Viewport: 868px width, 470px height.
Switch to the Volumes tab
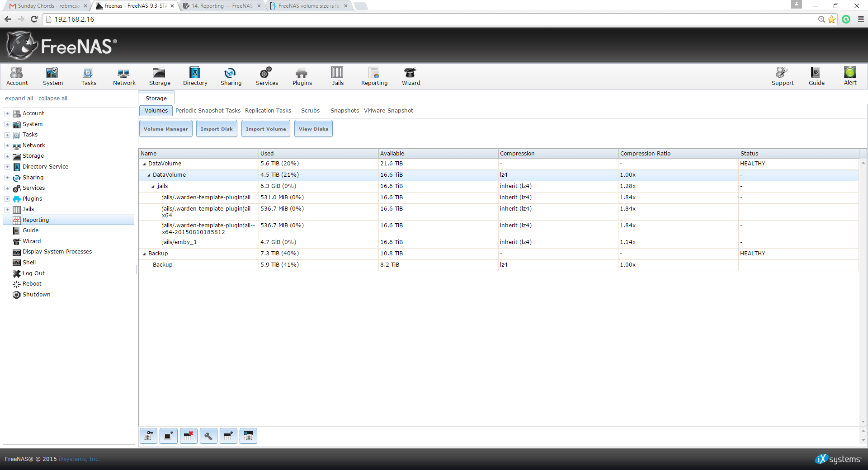[x=156, y=111]
